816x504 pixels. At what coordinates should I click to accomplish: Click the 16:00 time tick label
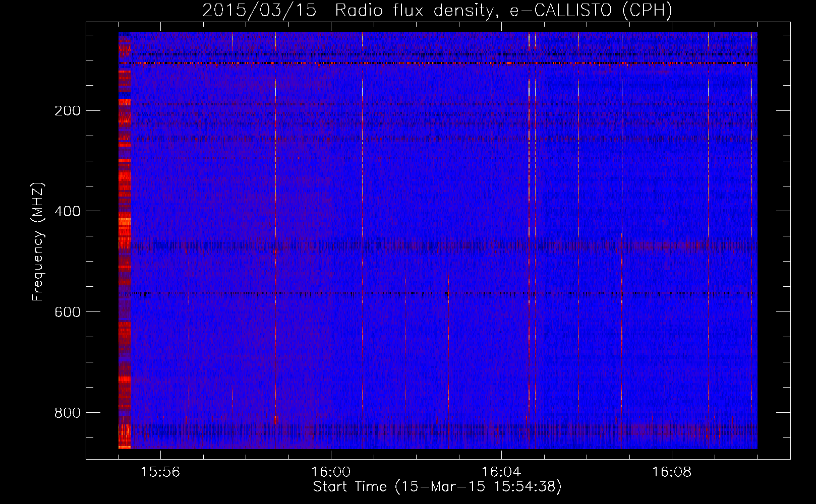(x=331, y=472)
